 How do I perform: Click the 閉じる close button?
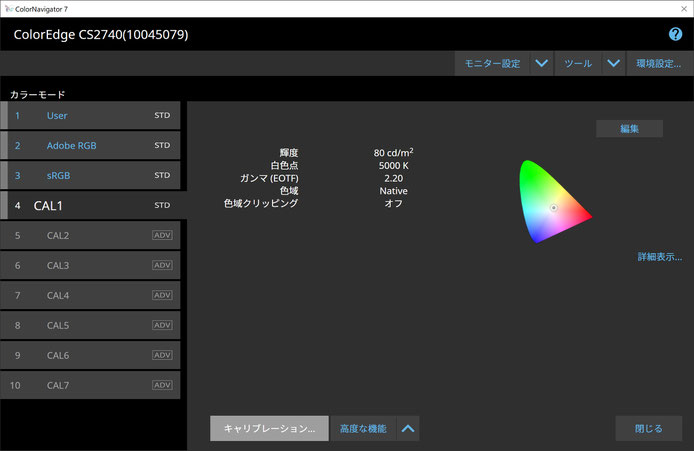[649, 428]
